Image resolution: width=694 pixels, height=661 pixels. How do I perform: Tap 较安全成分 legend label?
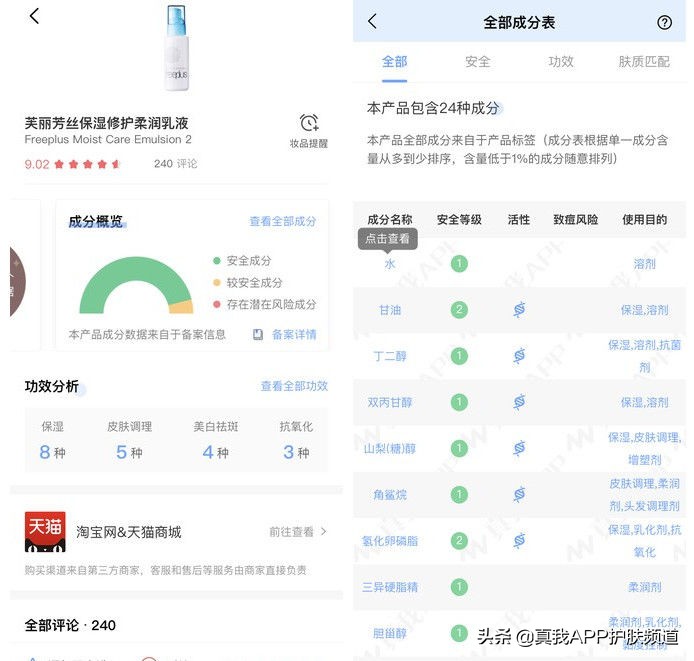point(254,282)
